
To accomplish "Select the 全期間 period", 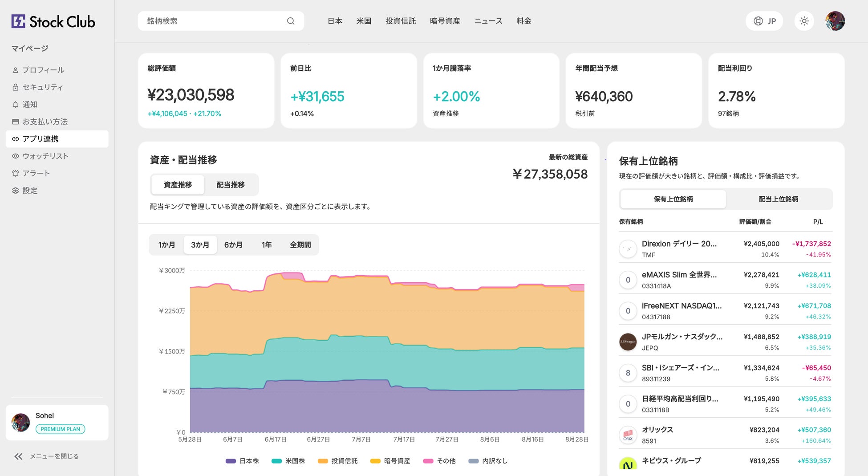I will click(x=300, y=245).
